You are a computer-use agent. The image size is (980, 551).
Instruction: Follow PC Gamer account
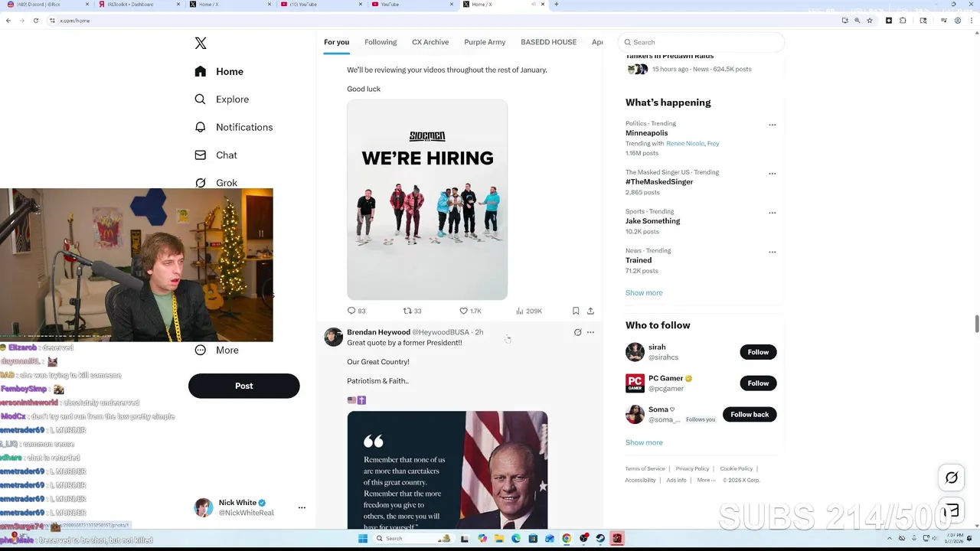coord(758,383)
